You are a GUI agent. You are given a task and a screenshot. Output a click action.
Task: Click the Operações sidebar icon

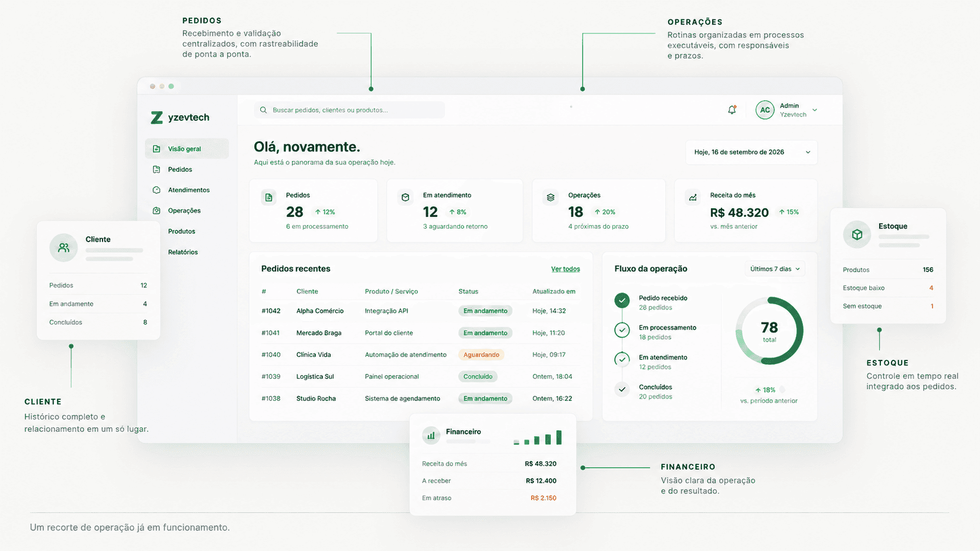156,210
